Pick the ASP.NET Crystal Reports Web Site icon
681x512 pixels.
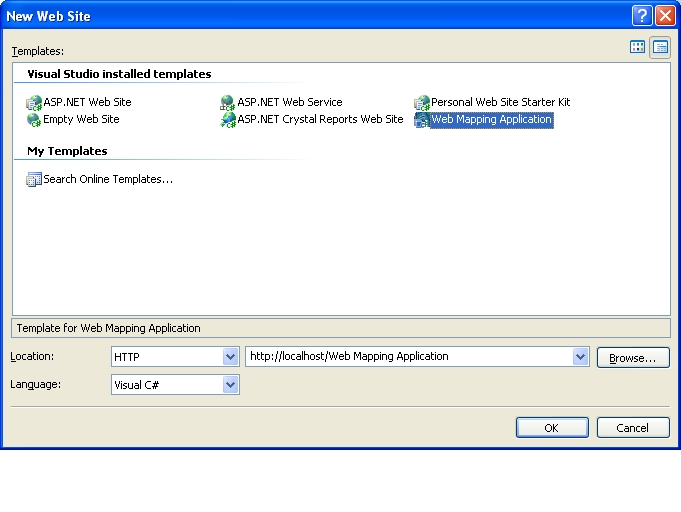[228, 120]
